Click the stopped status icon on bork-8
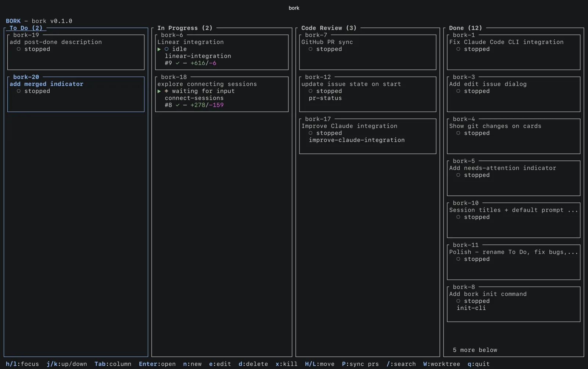 pos(458,301)
